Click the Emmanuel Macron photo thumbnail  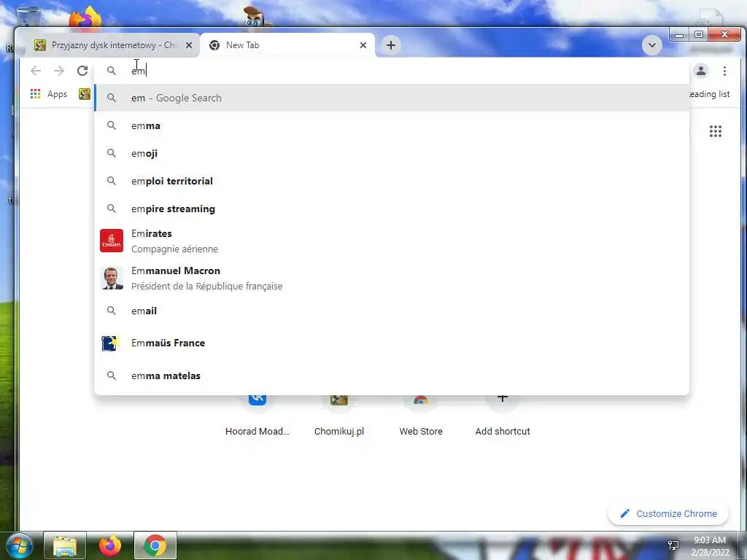[x=112, y=278]
